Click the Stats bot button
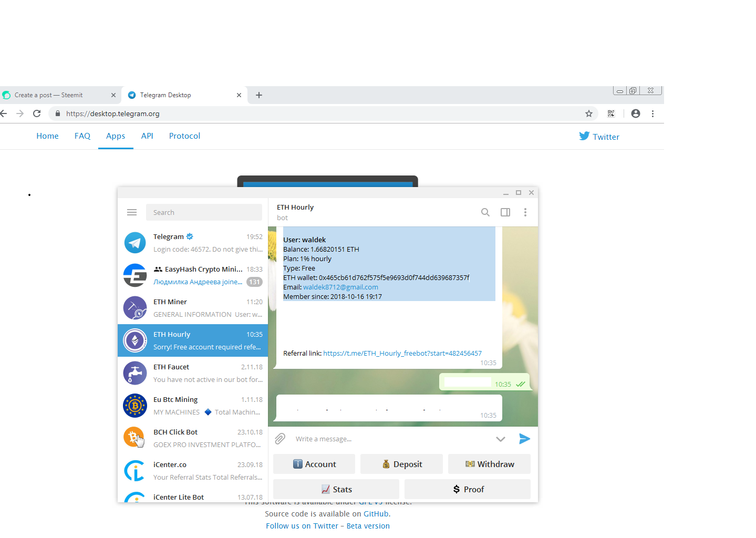 (x=336, y=489)
